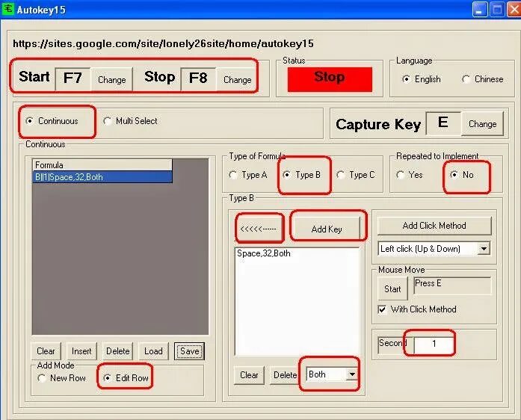Click Clear button in Type B panel

pyautogui.click(x=249, y=375)
